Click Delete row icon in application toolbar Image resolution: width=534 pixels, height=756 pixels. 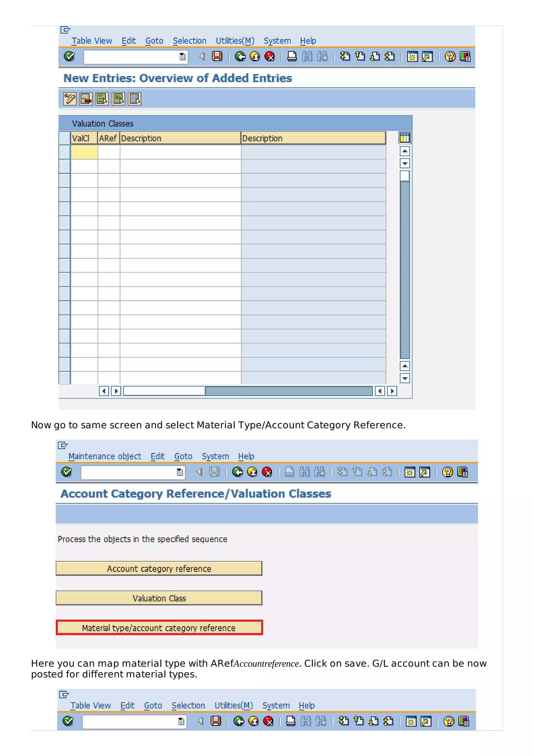tap(86, 99)
